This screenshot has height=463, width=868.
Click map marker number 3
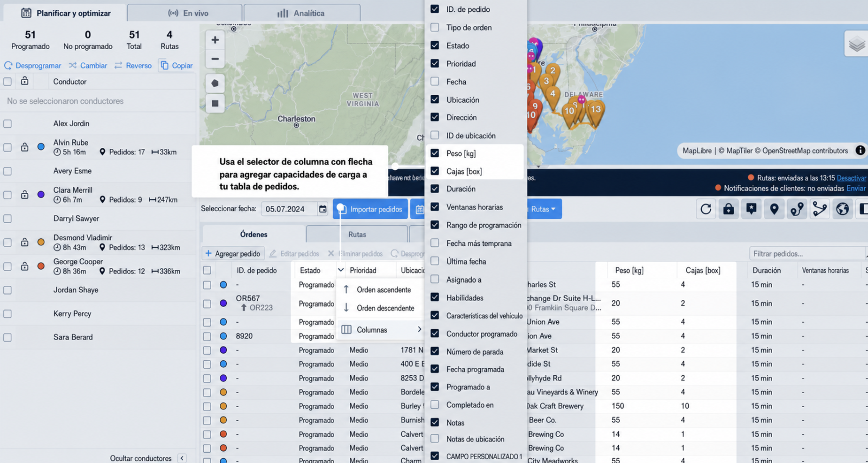point(546,82)
